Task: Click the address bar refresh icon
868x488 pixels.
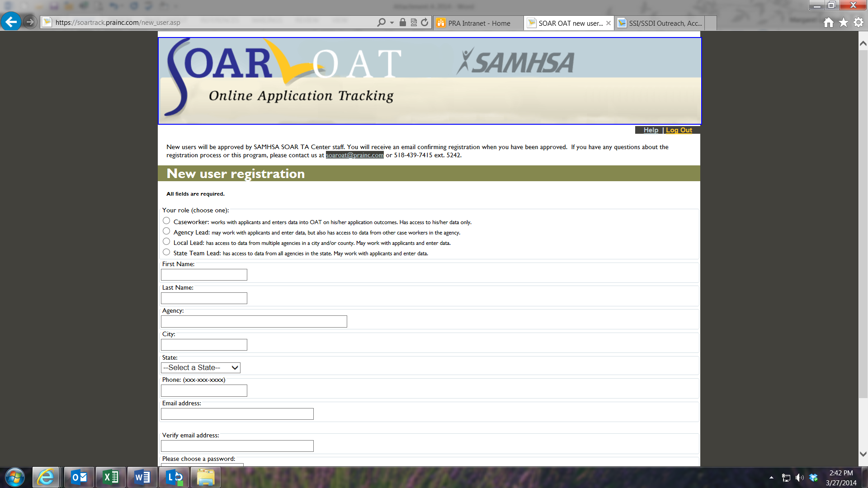Action: [425, 23]
